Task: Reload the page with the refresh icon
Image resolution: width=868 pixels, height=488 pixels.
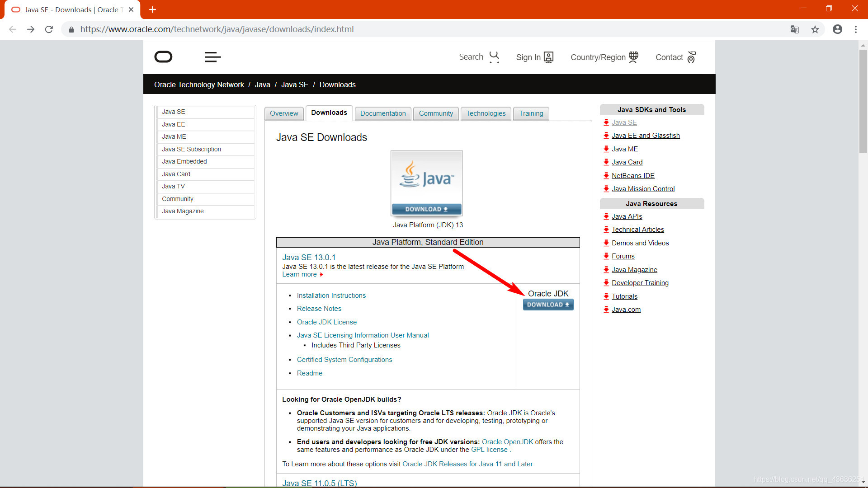Action: tap(49, 29)
